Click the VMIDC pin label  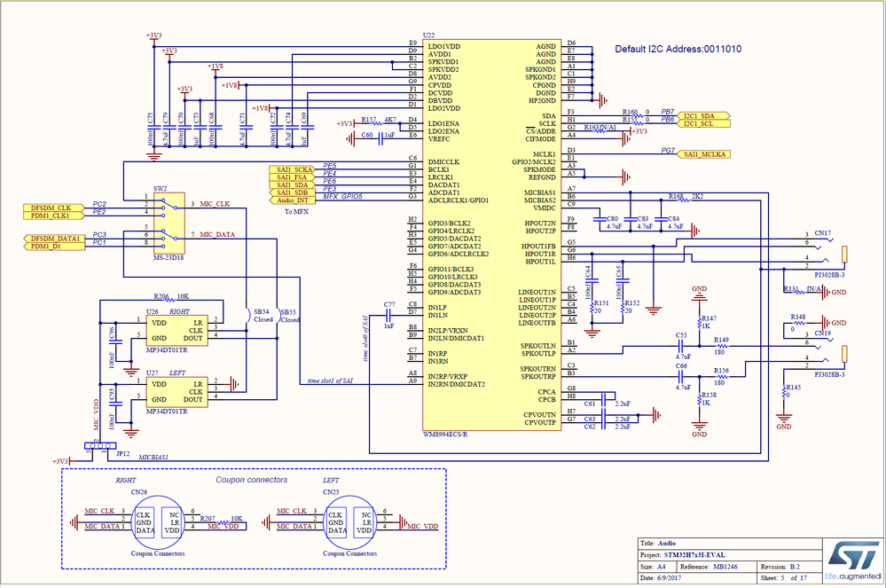545,208
